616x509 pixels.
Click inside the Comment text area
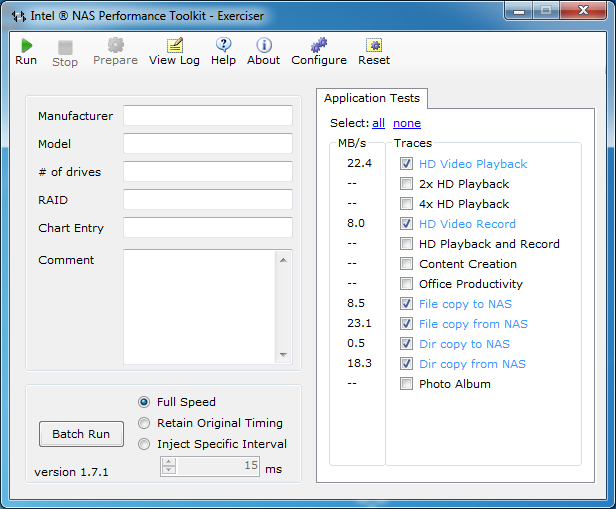click(200, 307)
